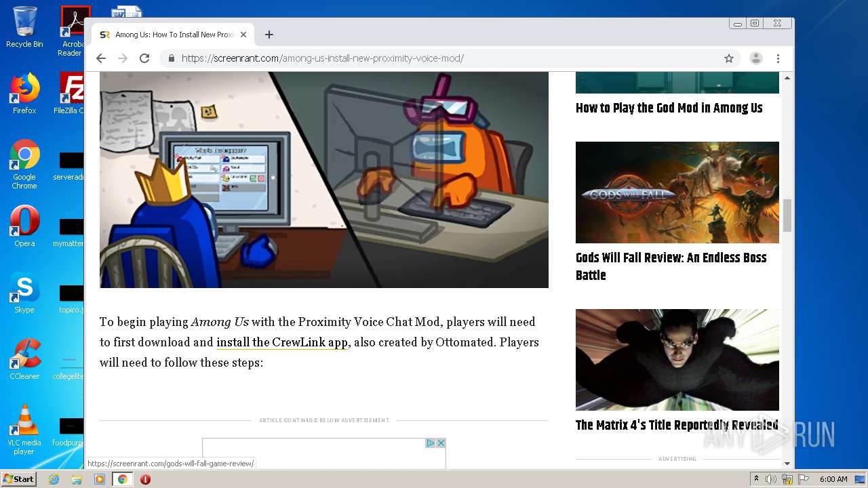Open the serveradi desktop file
Viewport: 868px width, 488px height.
tap(69, 165)
